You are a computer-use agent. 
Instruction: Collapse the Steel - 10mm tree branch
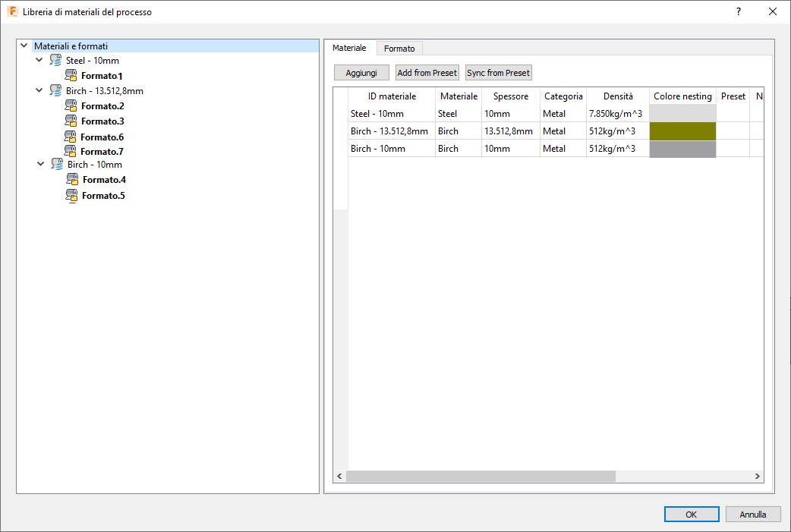point(39,60)
